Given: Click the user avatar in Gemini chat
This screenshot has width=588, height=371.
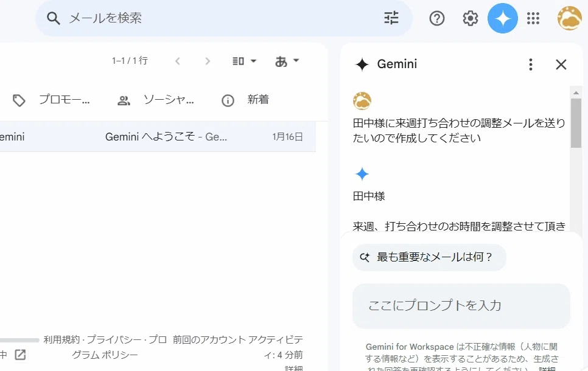Looking at the screenshot, I should [x=362, y=101].
